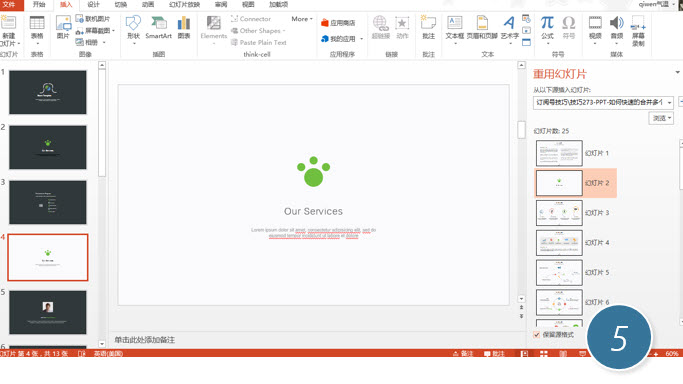683x384 pixels.
Task: Open the File (文件) tab
Action: click(9, 4)
